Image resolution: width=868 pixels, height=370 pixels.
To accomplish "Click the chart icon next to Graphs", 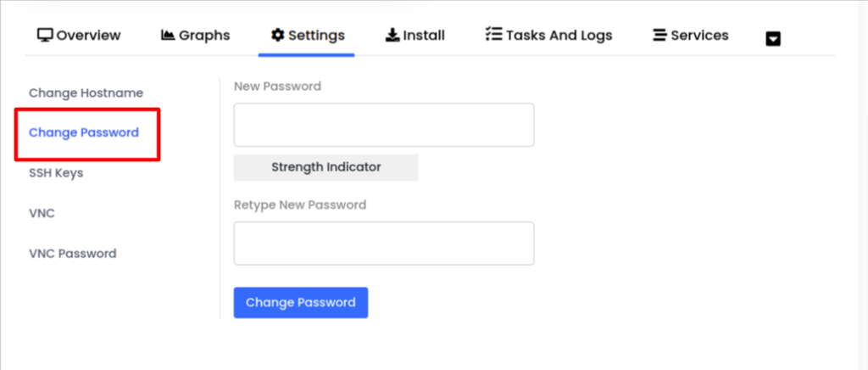I will click(x=168, y=36).
